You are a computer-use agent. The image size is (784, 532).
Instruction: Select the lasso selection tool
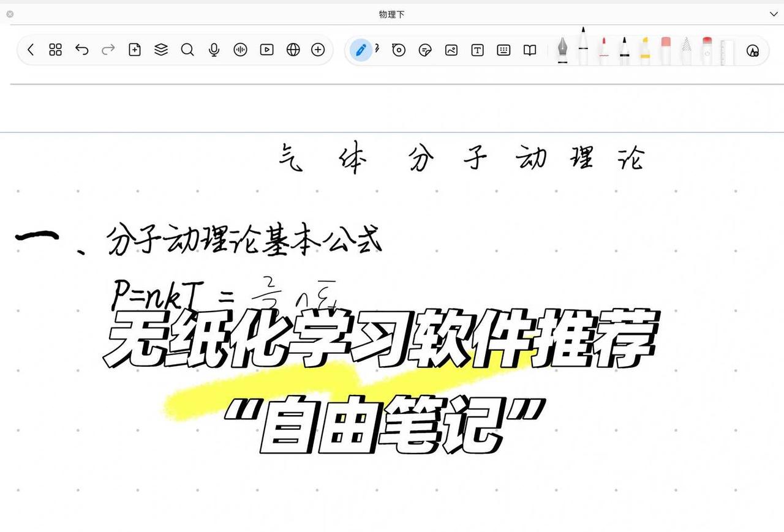tap(399, 50)
